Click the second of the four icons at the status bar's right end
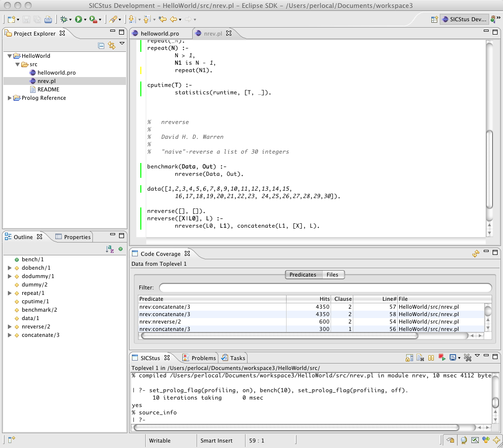This screenshot has width=503, height=448. coord(475,440)
